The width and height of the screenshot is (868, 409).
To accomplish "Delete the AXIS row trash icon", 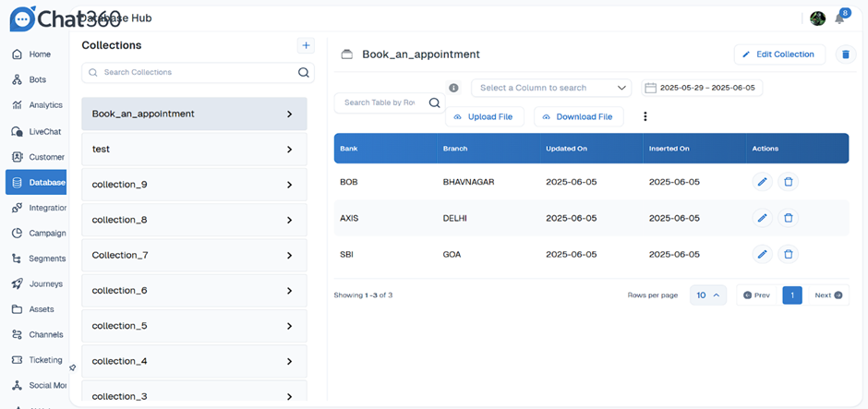I will (x=788, y=218).
